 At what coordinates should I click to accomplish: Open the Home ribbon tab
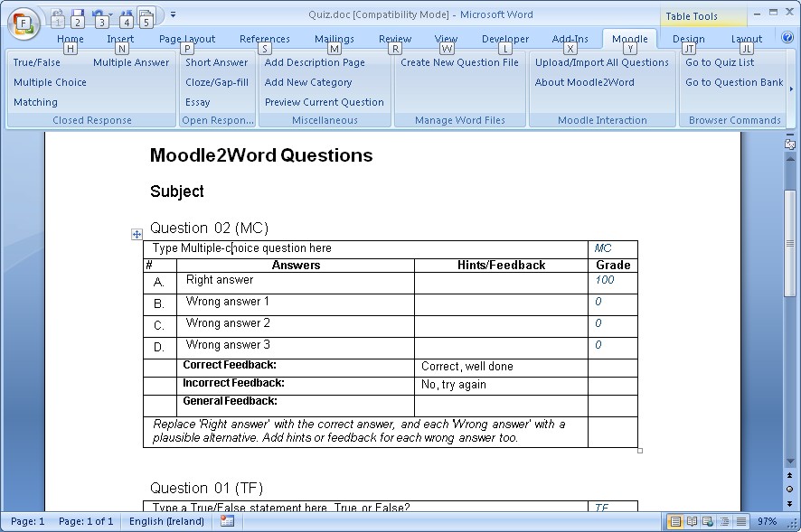point(70,39)
